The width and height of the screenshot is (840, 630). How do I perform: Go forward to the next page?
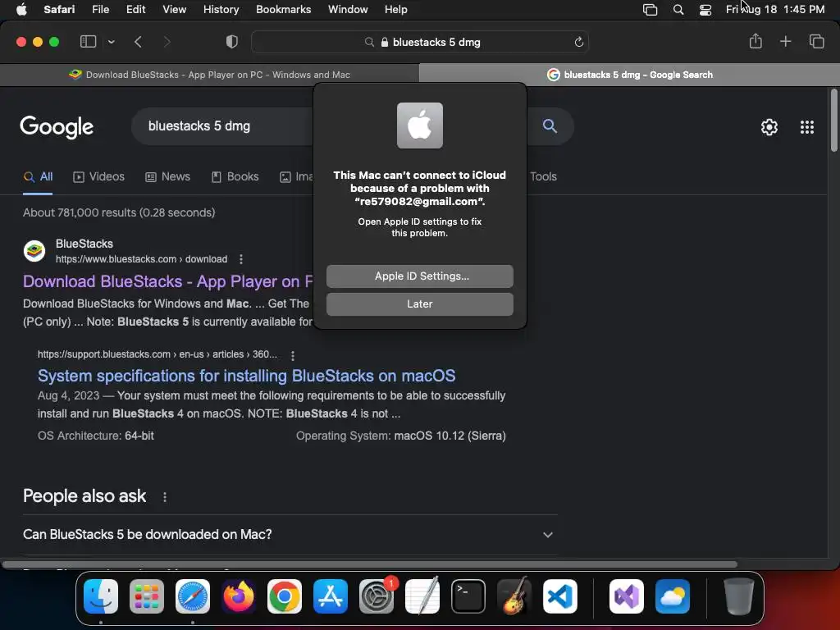167,42
